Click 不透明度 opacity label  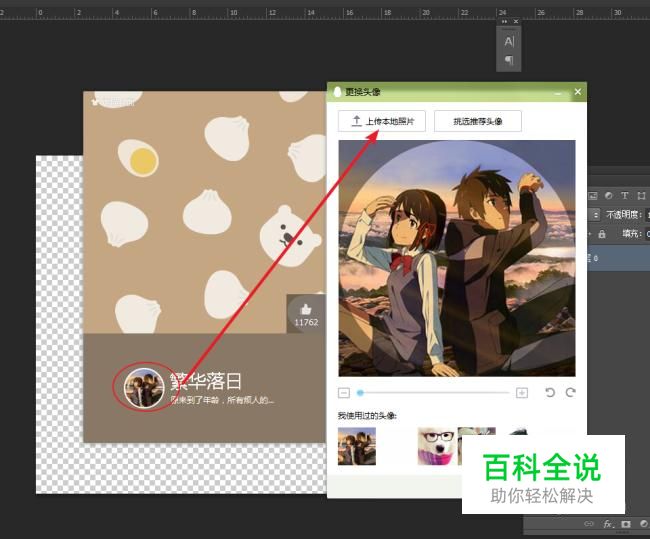pos(623,215)
